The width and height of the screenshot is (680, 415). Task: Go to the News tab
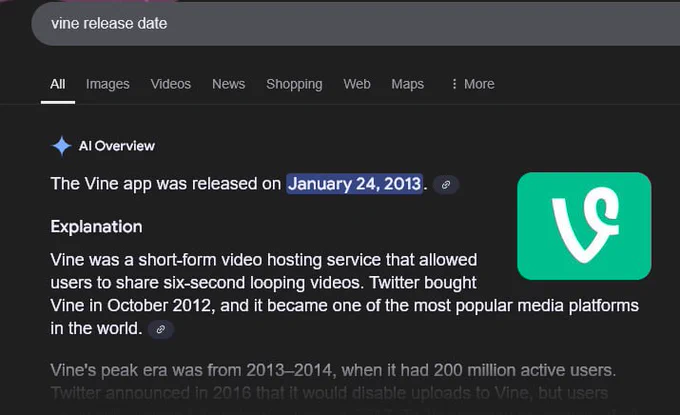[229, 84]
